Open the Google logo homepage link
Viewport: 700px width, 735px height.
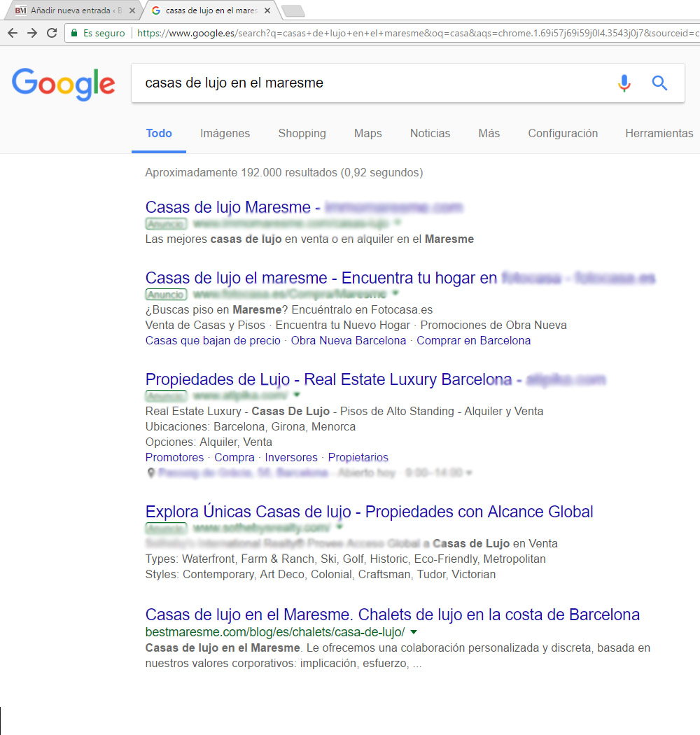tap(63, 84)
